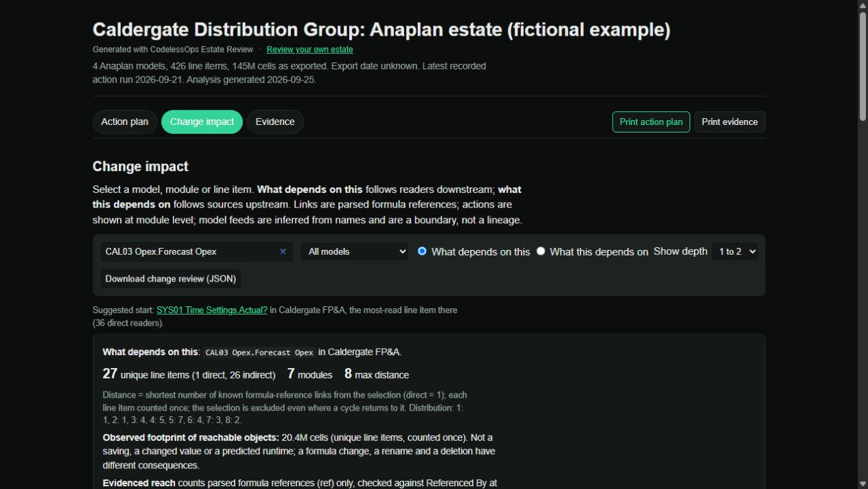Click the 27 unique line items count
This screenshot has width=868, height=489.
[189, 374]
